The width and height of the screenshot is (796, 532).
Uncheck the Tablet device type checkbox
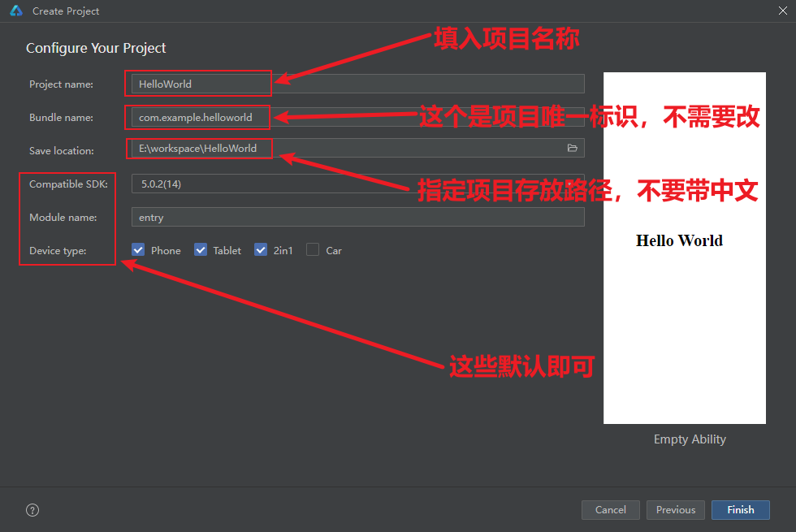pyautogui.click(x=201, y=250)
